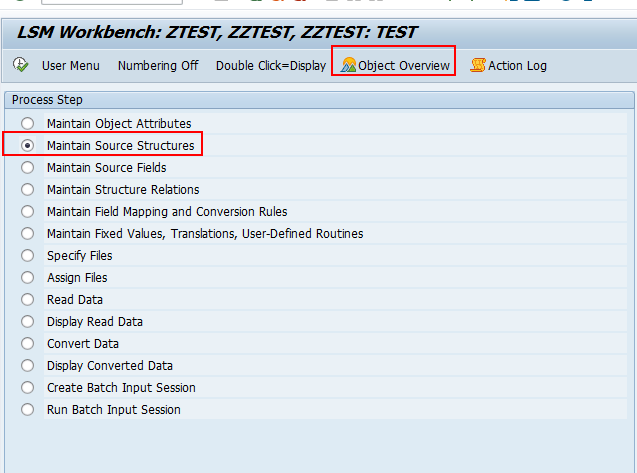
Task: Open User Menu
Action: pos(71,65)
